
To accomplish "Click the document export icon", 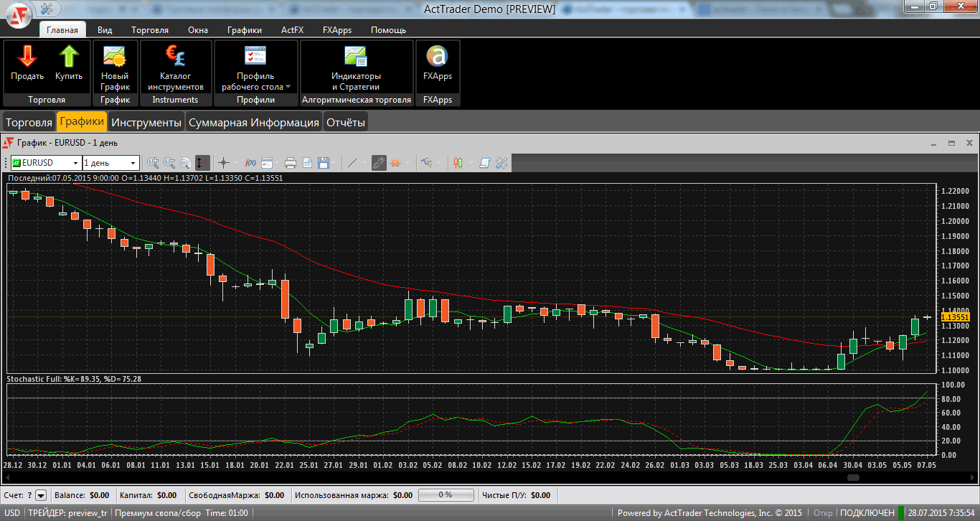I will coord(307,163).
